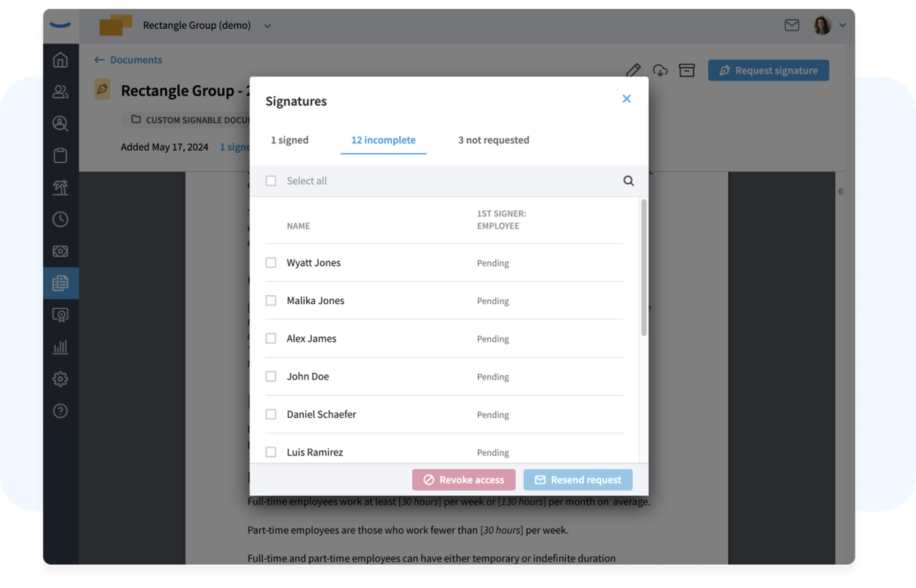Click the archive box icon
916x588 pixels.
coord(687,70)
